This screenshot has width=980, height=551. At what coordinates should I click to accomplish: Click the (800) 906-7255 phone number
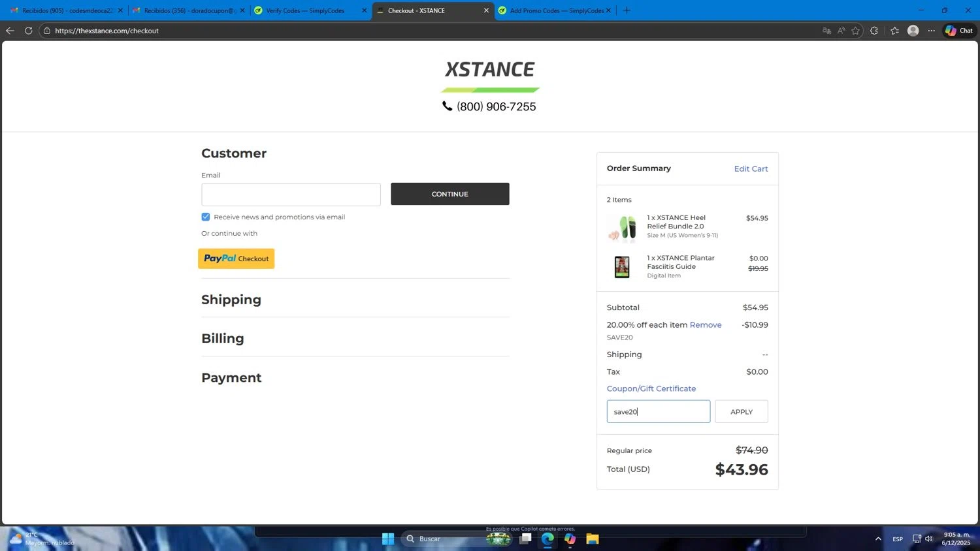pyautogui.click(x=497, y=106)
